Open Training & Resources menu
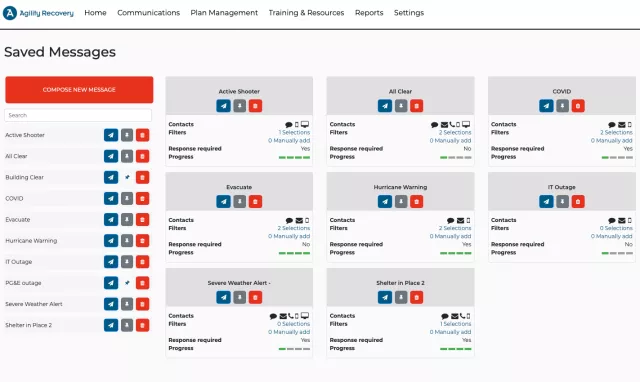Screen dimensions: 640x382 point(306,13)
